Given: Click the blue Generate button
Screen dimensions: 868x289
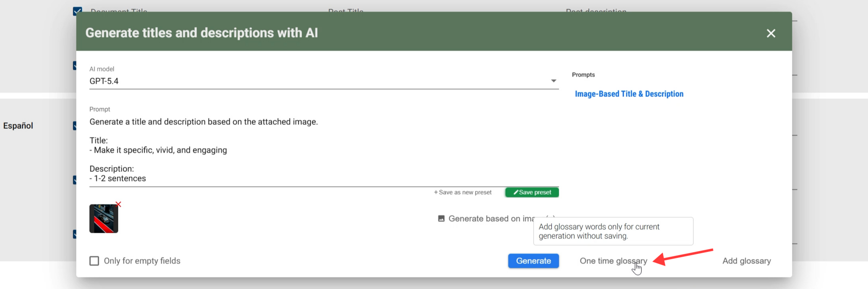Looking at the screenshot, I should coord(533,261).
